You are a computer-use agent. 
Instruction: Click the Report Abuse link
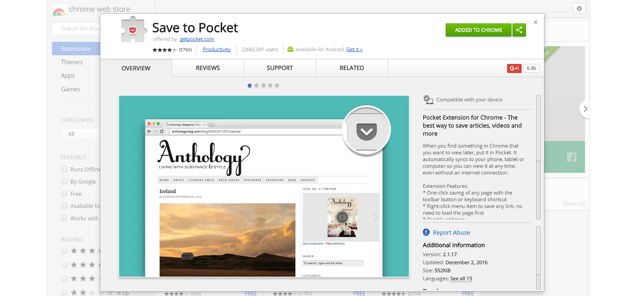tap(451, 233)
